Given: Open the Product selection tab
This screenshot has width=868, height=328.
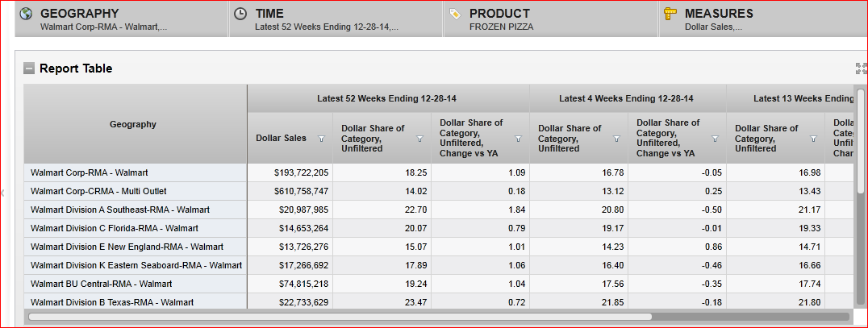Looking at the screenshot, I should click(551, 19).
